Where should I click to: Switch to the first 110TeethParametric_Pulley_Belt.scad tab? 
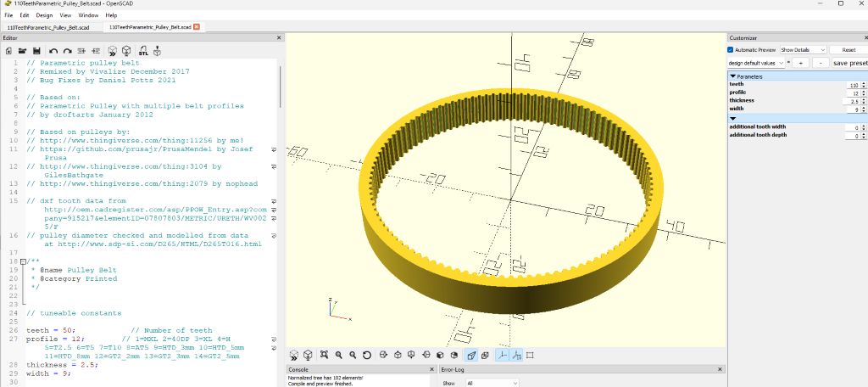pyautogui.click(x=48, y=26)
